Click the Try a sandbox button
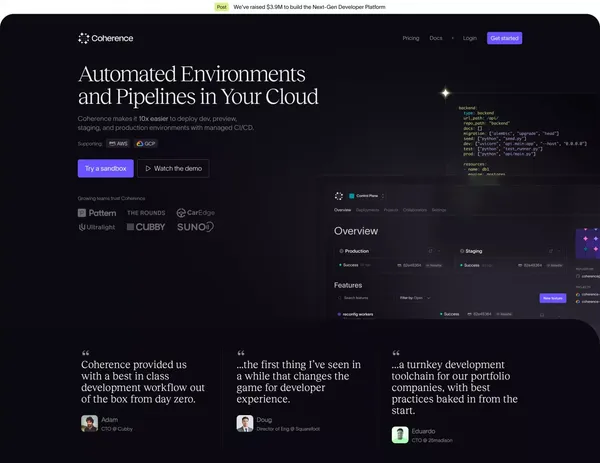The height and width of the screenshot is (463, 600). coord(106,168)
